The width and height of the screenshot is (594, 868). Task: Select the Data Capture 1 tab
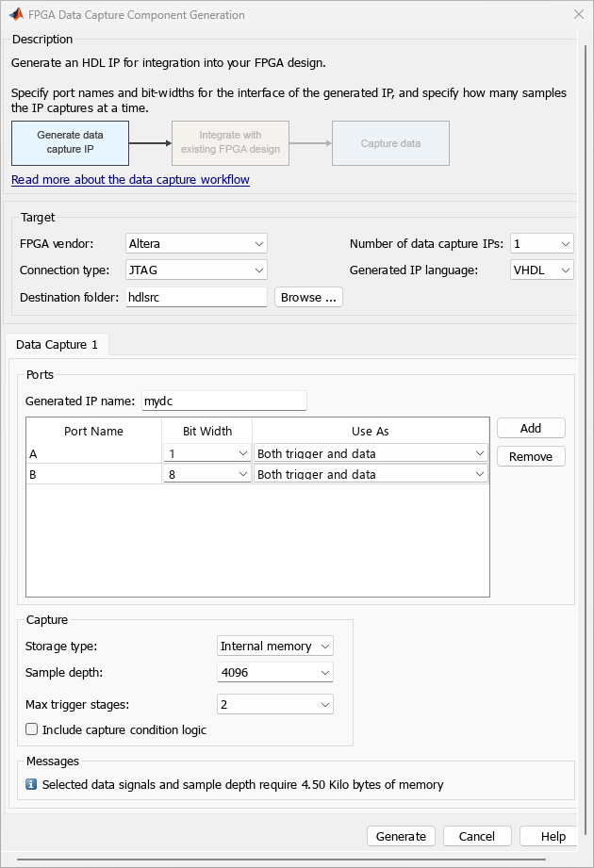pos(57,344)
